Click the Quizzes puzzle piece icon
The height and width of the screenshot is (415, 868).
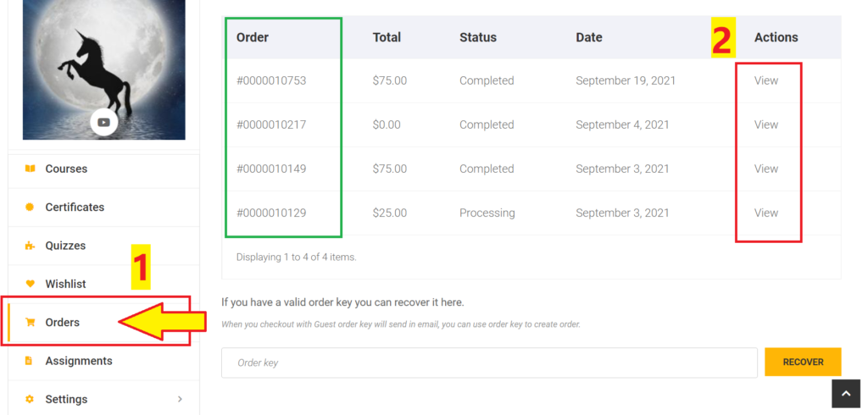[31, 246]
